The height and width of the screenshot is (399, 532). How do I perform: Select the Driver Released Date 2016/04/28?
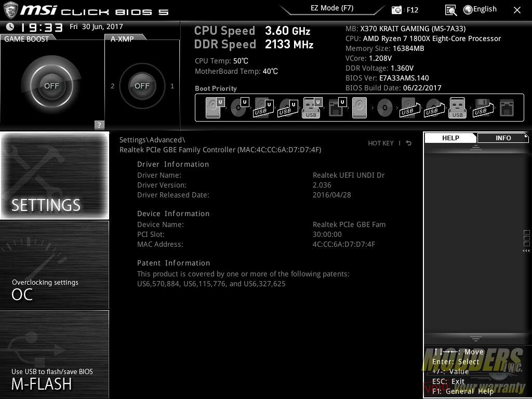pyautogui.click(x=332, y=195)
